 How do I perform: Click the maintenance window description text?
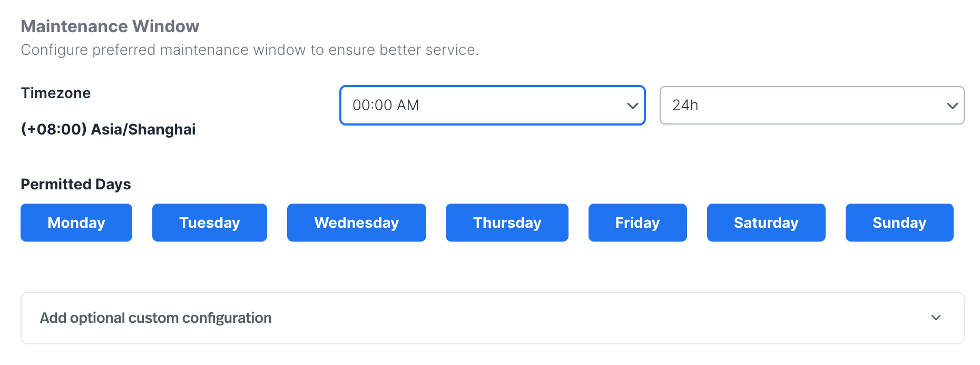(250, 50)
